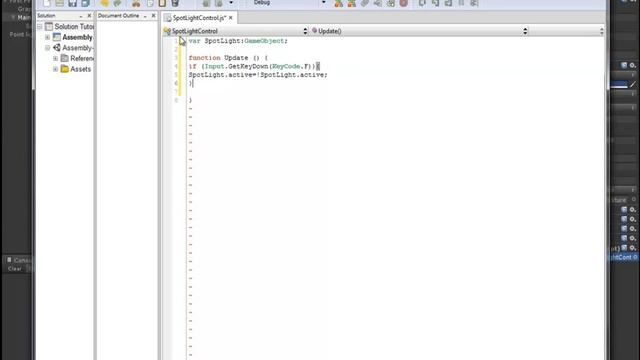Click the New File toolbar icon
This screenshot has height=360, width=640.
[x=47, y=3]
